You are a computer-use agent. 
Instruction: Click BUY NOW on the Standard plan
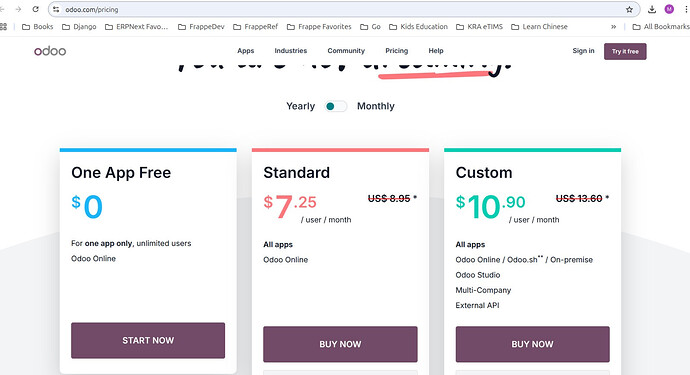[340, 344]
